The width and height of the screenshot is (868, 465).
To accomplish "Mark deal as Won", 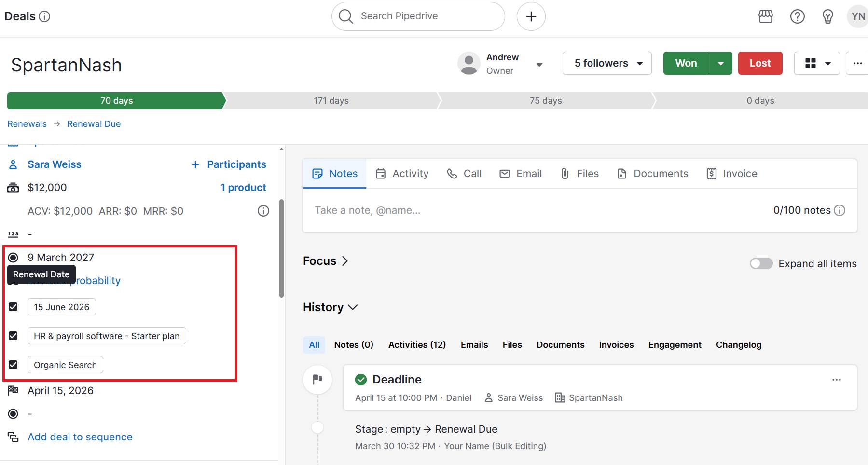I will (x=686, y=63).
